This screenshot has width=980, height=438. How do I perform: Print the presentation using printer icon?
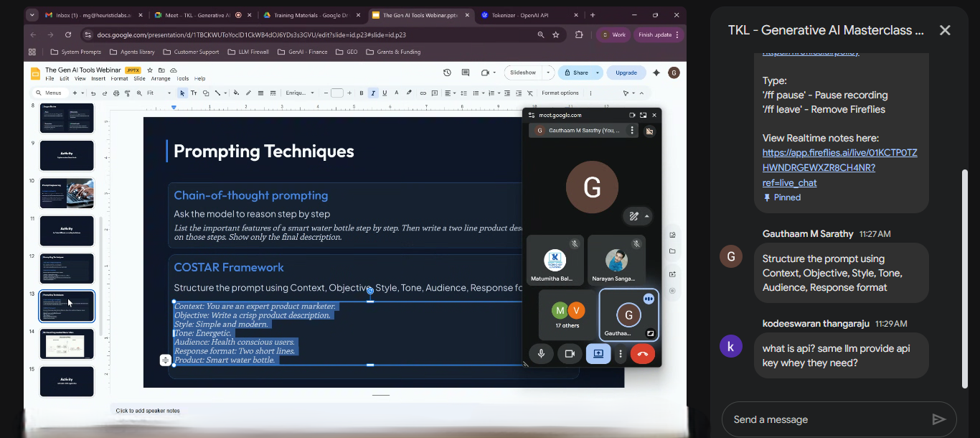click(x=116, y=93)
